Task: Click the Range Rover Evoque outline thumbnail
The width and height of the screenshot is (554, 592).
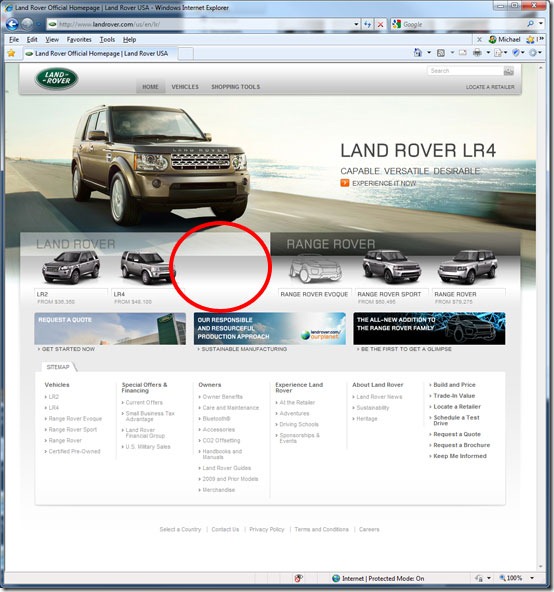Action: click(316, 268)
